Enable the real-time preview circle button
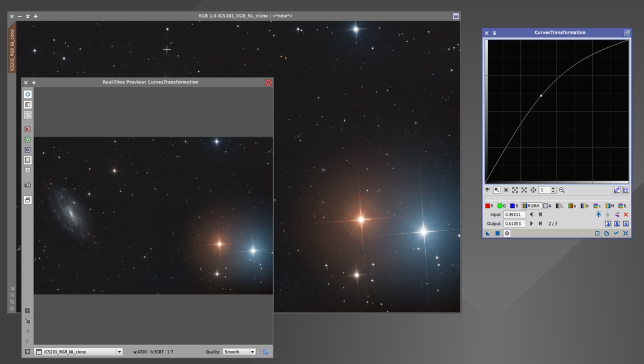Image resolution: width=644 pixels, height=364 pixels. pyautogui.click(x=506, y=233)
